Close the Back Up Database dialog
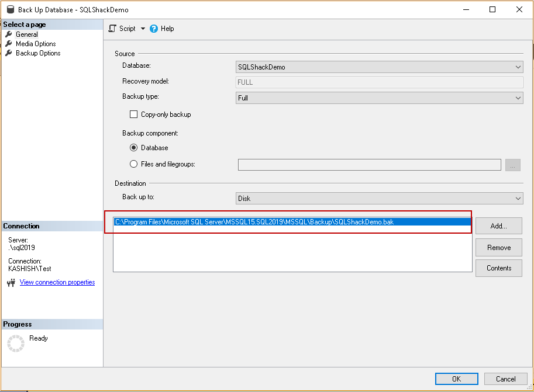 point(519,9)
